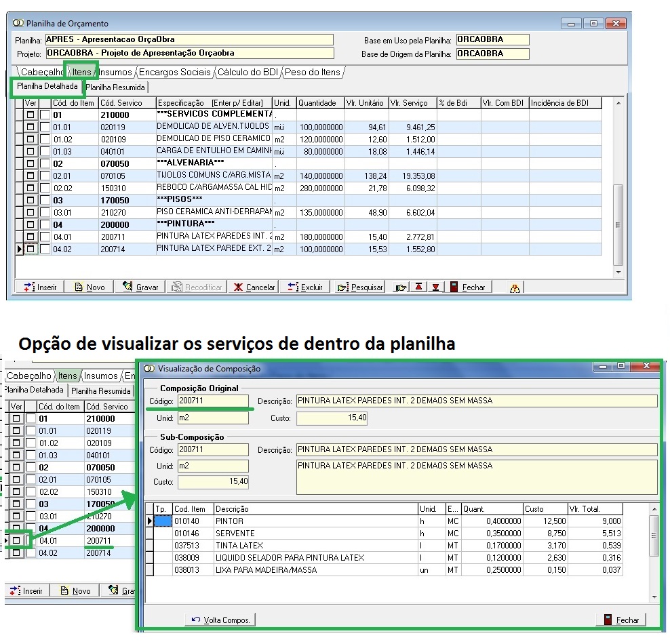Click the Excluir delete button
The height and width of the screenshot is (644, 670).
pos(305,287)
